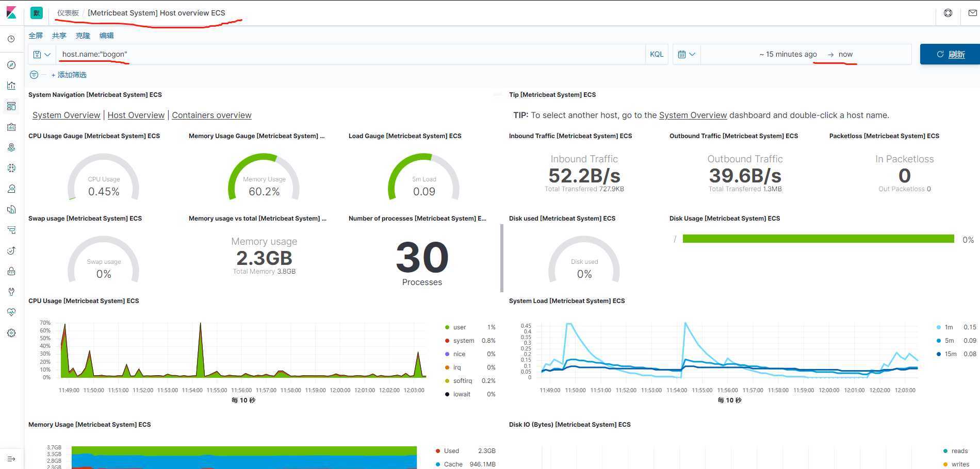
Task: Click the Memory usage 2.3GB value
Action: tap(264, 258)
